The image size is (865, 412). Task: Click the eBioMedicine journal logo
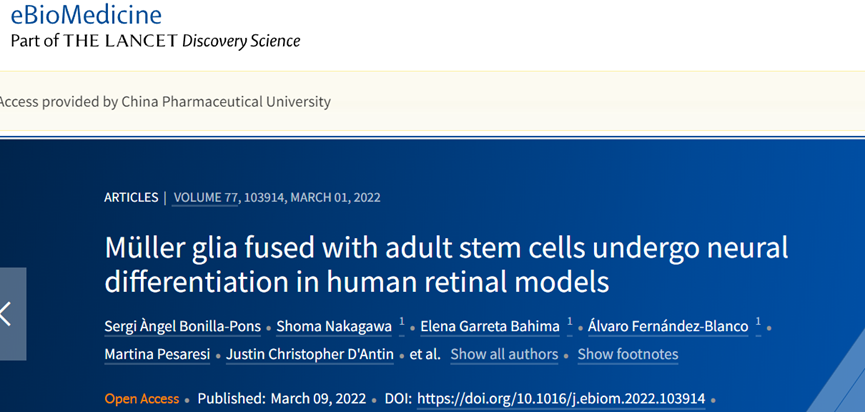[x=84, y=15]
